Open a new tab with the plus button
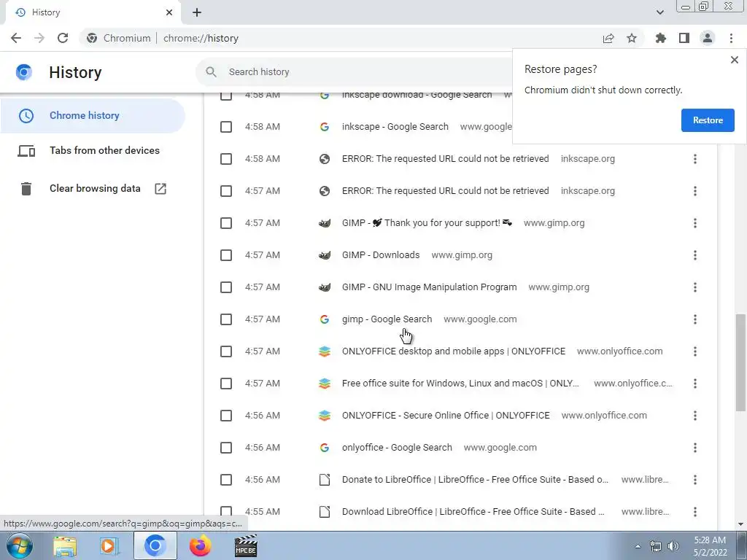The height and width of the screenshot is (560, 747). 197,12
